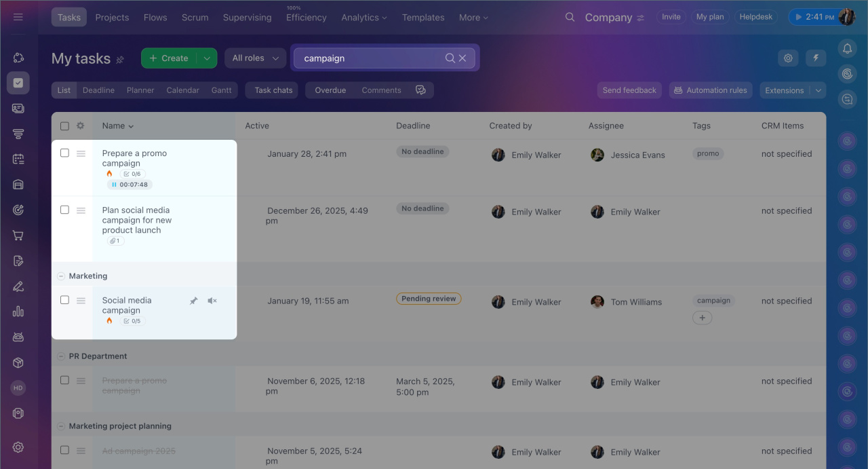Clear the campaign search with X icon
The width and height of the screenshot is (868, 469).
[x=462, y=58]
